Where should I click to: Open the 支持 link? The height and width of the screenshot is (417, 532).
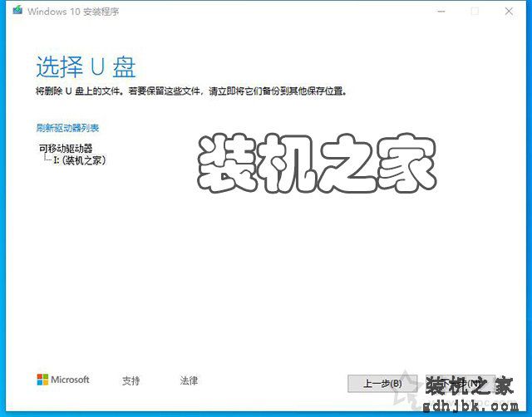coord(131,380)
